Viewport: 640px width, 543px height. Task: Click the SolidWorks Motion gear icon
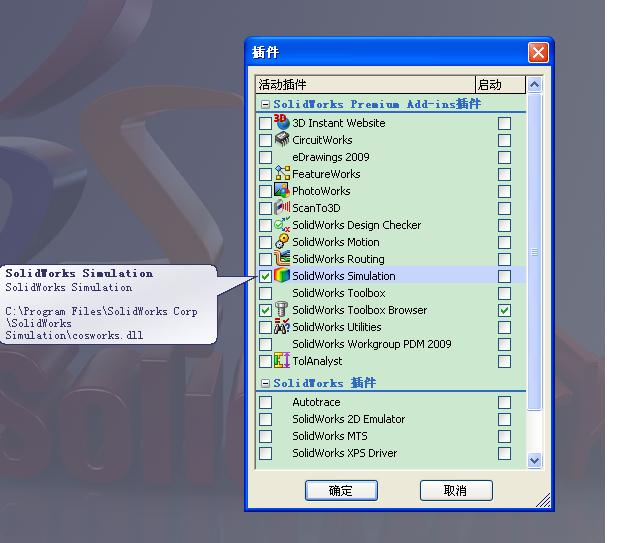click(282, 242)
